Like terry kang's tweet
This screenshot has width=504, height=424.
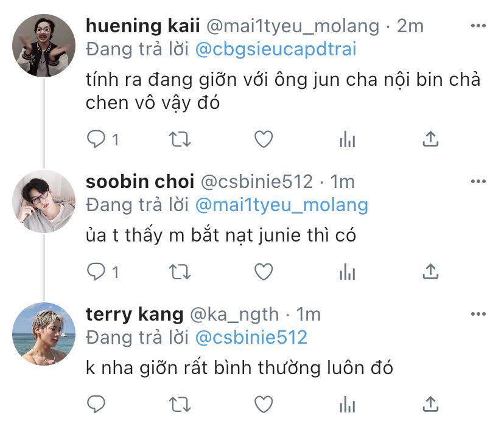[x=263, y=403]
